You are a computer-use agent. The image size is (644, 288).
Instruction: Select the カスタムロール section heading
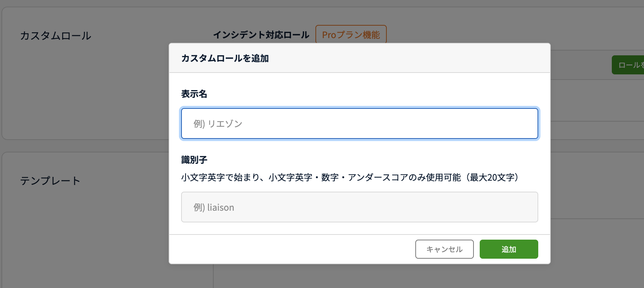[56, 36]
